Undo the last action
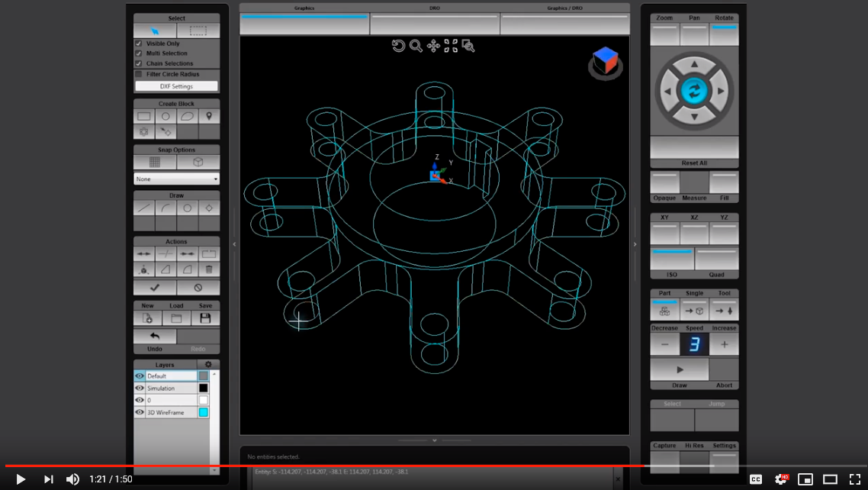868x490 pixels. point(155,336)
